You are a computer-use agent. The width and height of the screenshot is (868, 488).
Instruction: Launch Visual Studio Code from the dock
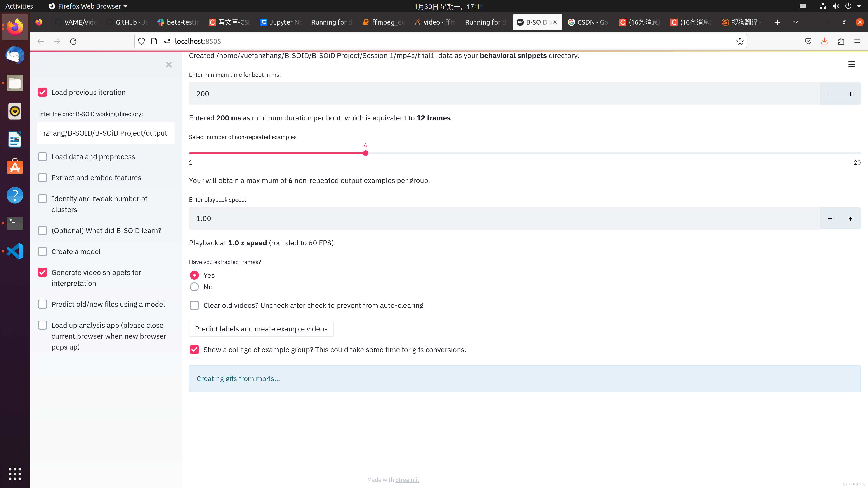pos(15,251)
